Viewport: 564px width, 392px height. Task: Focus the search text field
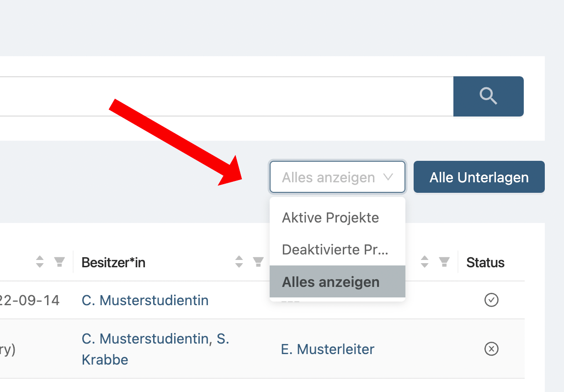click(x=229, y=96)
